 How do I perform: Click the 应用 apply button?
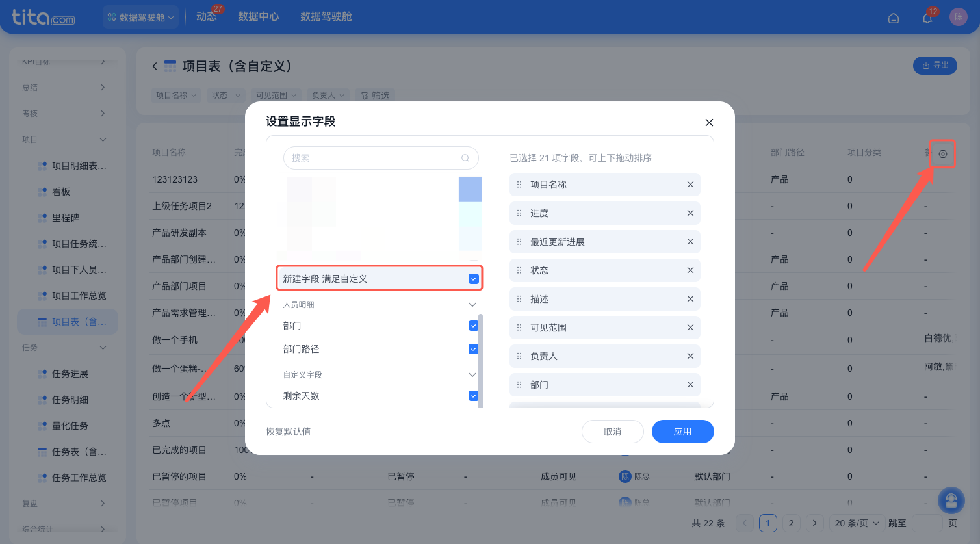pos(682,431)
